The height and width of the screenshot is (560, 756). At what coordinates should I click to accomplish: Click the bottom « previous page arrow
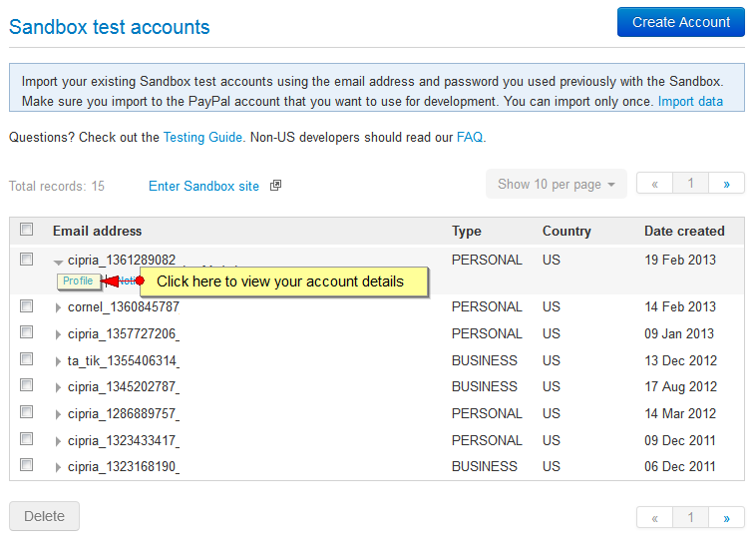(654, 518)
